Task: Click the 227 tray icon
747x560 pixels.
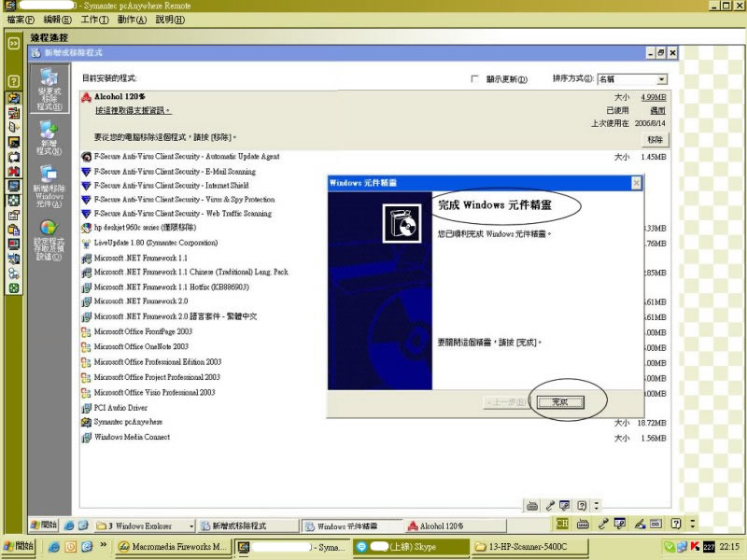Action: (709, 547)
